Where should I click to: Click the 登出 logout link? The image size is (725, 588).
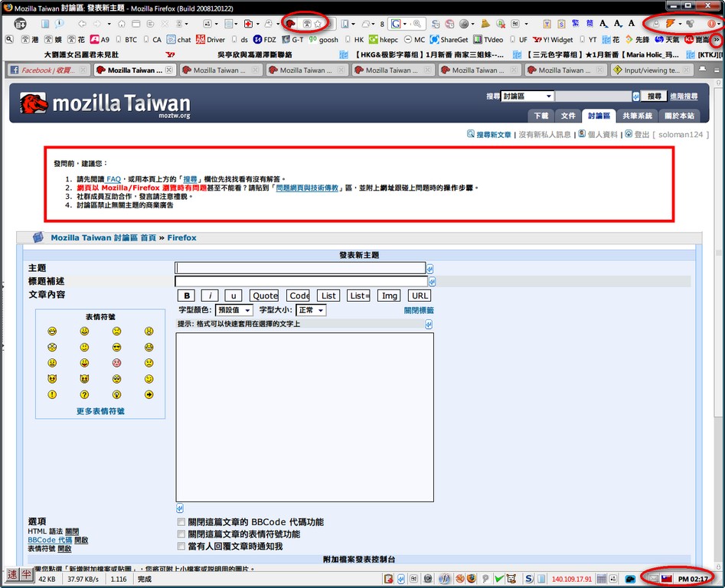642,135
